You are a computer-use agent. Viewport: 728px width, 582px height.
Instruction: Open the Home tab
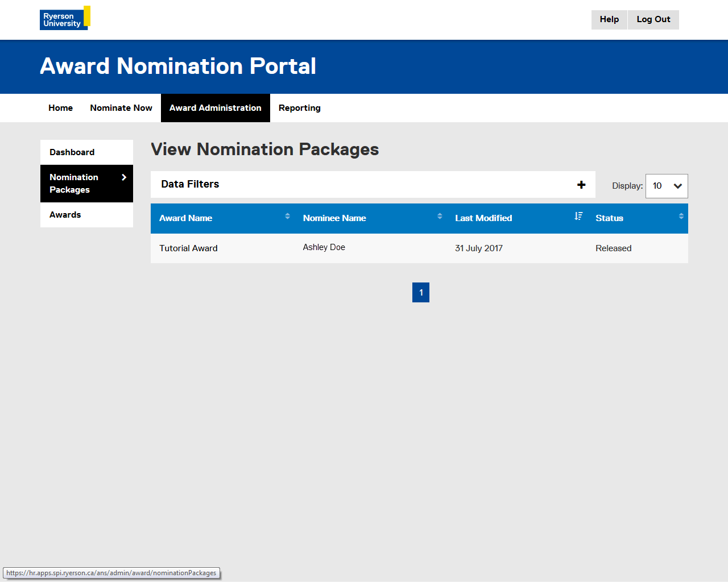click(x=60, y=108)
